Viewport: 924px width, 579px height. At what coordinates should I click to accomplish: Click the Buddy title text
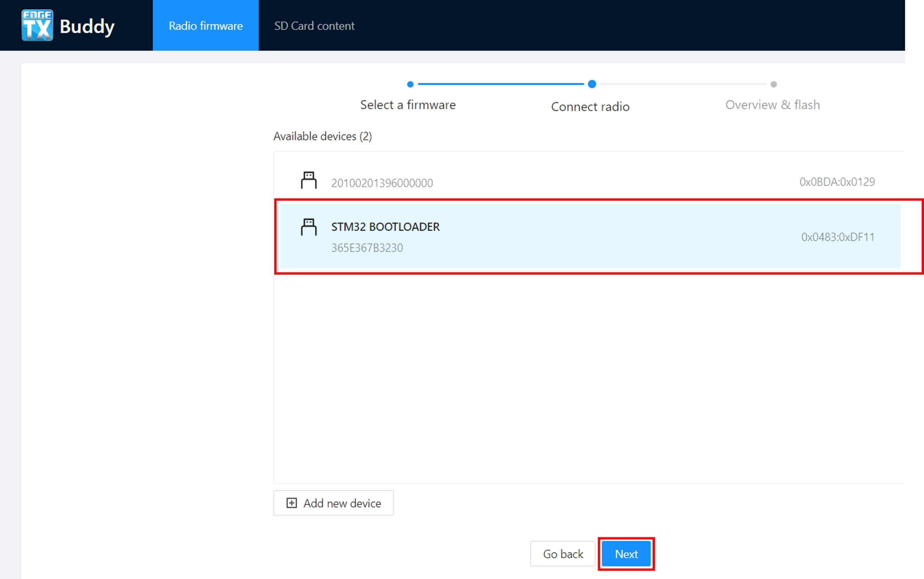87,26
